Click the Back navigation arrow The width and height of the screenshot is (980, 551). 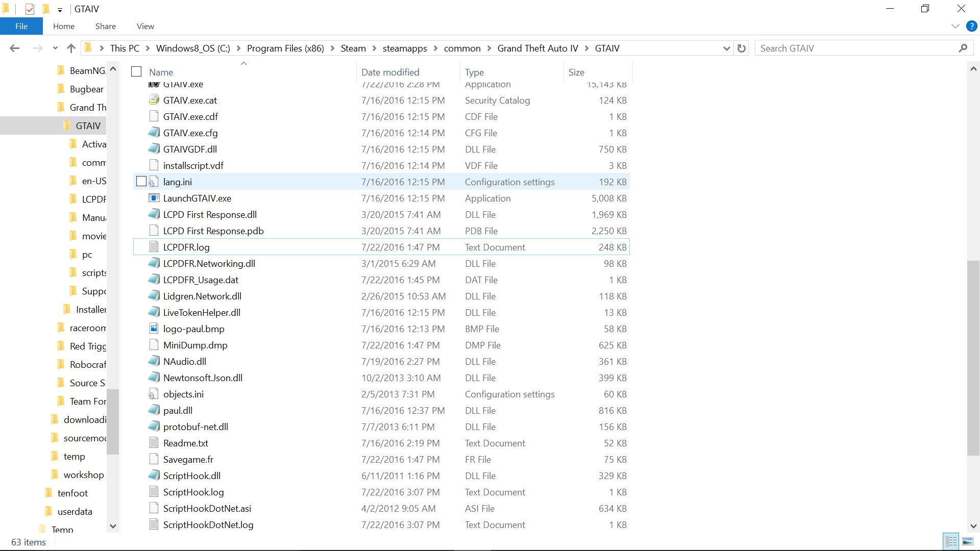tap(14, 48)
